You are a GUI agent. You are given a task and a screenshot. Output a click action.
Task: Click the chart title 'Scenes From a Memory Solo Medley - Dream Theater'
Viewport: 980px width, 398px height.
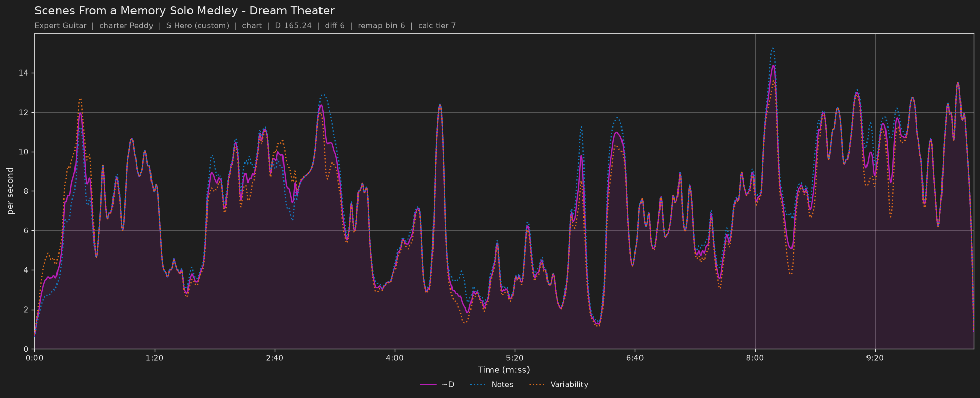click(x=184, y=11)
